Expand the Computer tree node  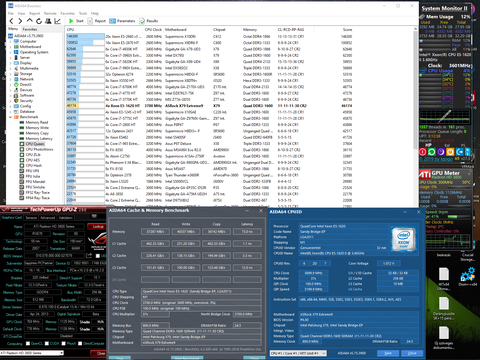click(x=10, y=42)
